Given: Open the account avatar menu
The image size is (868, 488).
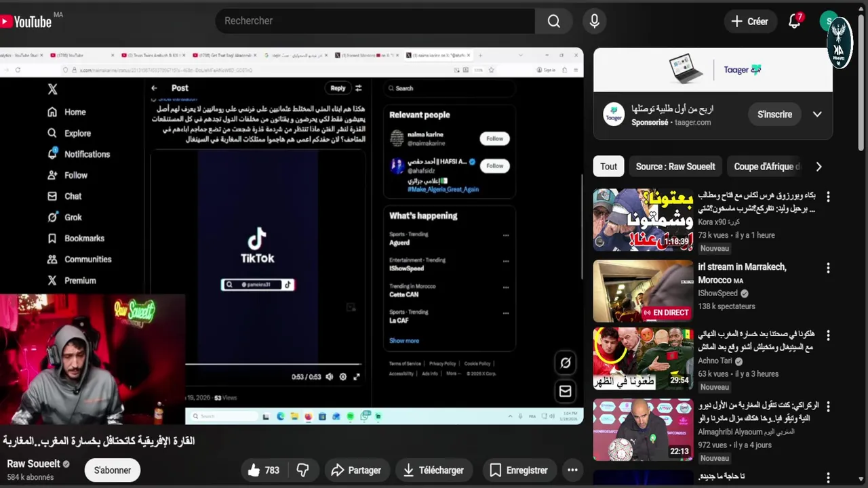Looking at the screenshot, I should 829,21.
